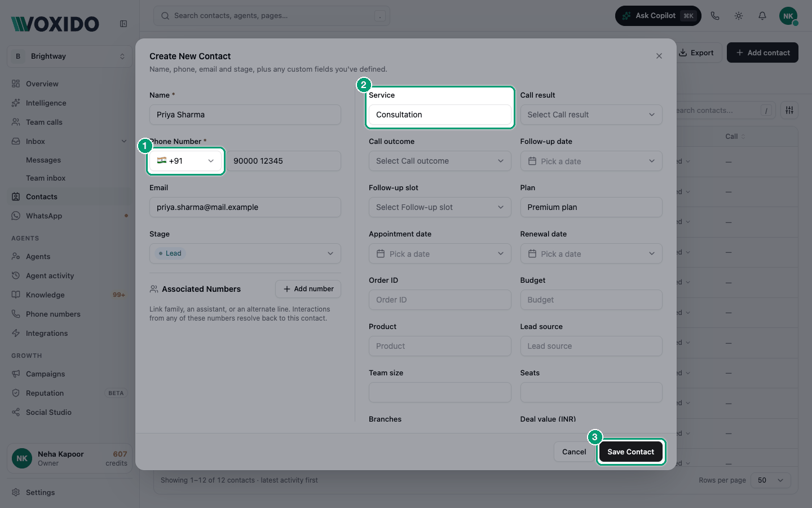The width and height of the screenshot is (812, 508).
Task: Open the Phone numbers page
Action: tap(70, 314)
